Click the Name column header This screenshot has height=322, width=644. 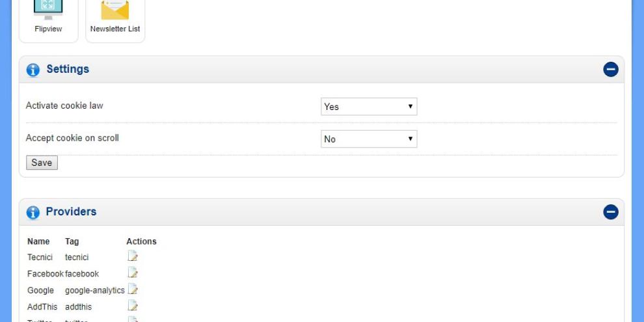point(38,241)
